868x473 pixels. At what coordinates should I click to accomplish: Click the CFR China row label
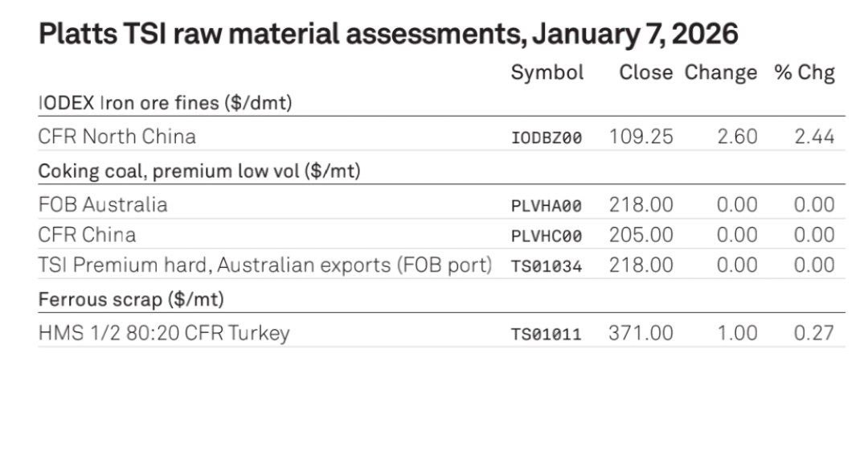point(87,235)
